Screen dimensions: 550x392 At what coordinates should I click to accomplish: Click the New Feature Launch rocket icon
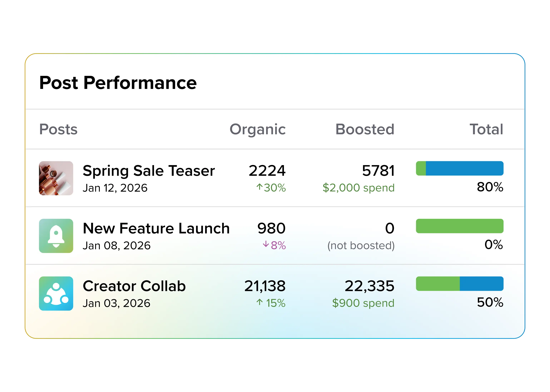pyautogui.click(x=56, y=236)
